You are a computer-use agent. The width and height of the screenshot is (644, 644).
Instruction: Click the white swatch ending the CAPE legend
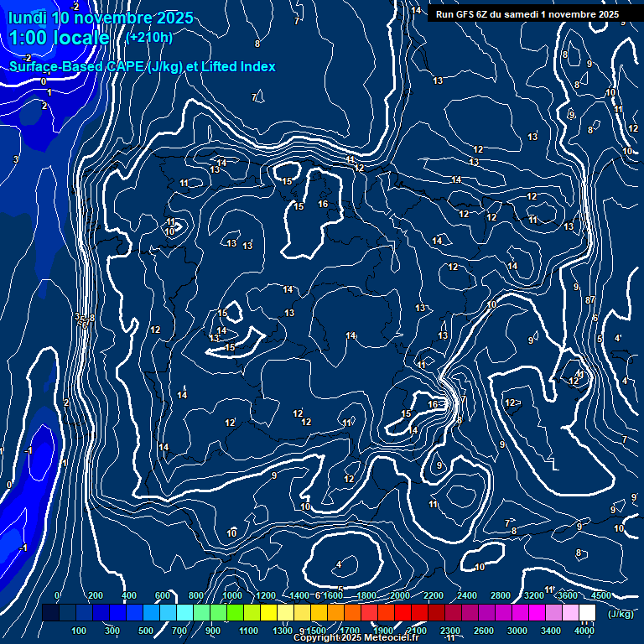point(587,612)
